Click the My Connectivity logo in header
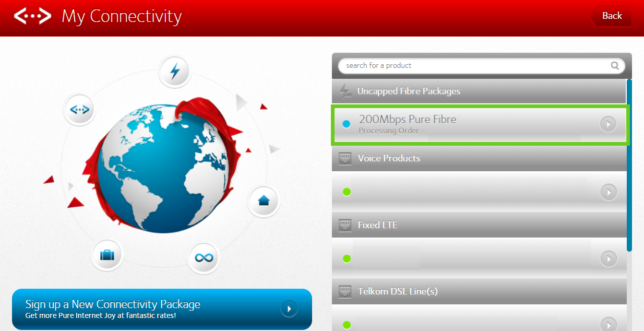This screenshot has width=644, height=331. coord(32,16)
